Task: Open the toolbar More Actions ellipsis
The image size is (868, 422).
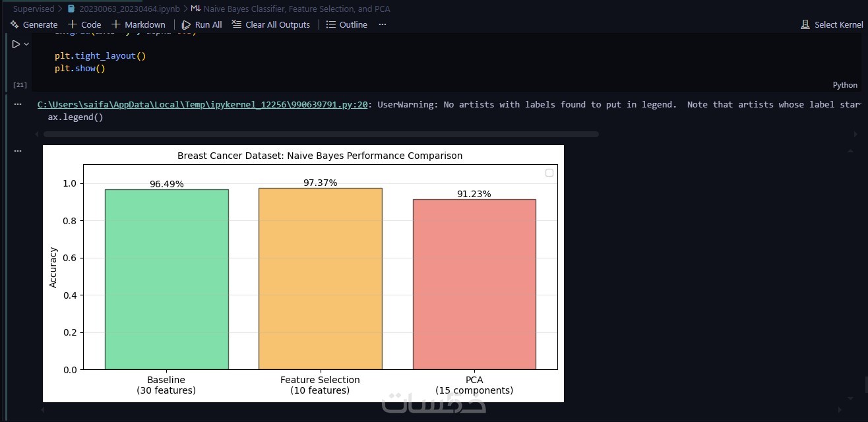Action: tap(383, 24)
